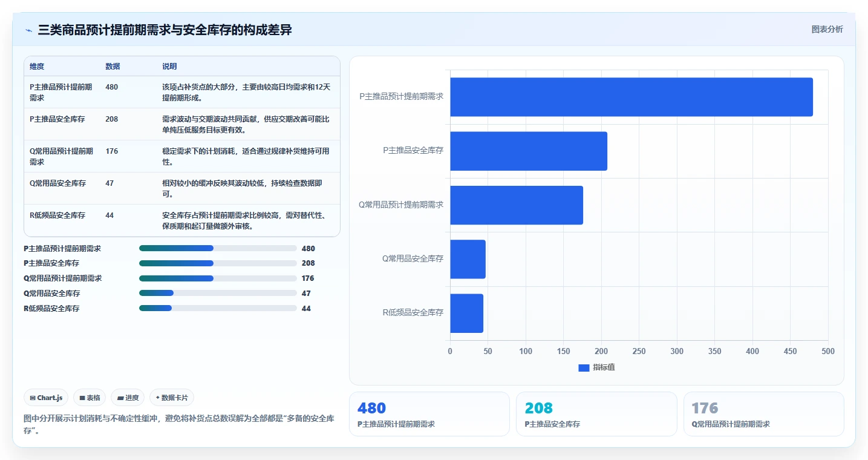Toggle the 指标值 legend color box
This screenshot has width=868, height=460.
tap(584, 367)
